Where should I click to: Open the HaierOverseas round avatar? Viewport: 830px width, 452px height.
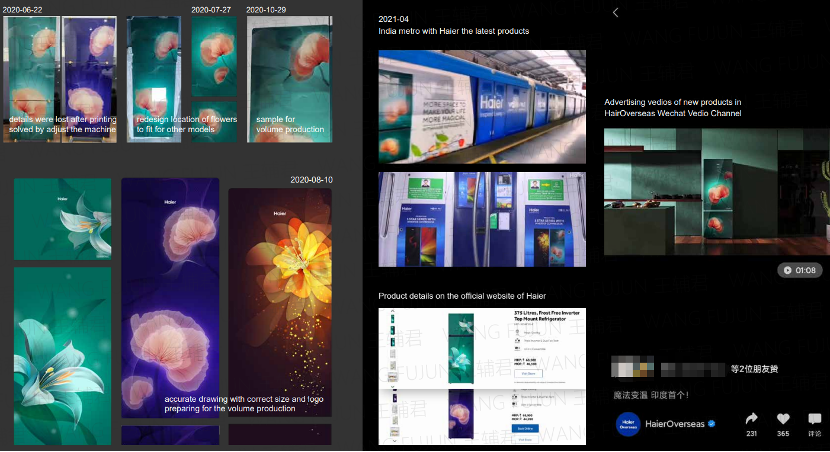point(628,424)
